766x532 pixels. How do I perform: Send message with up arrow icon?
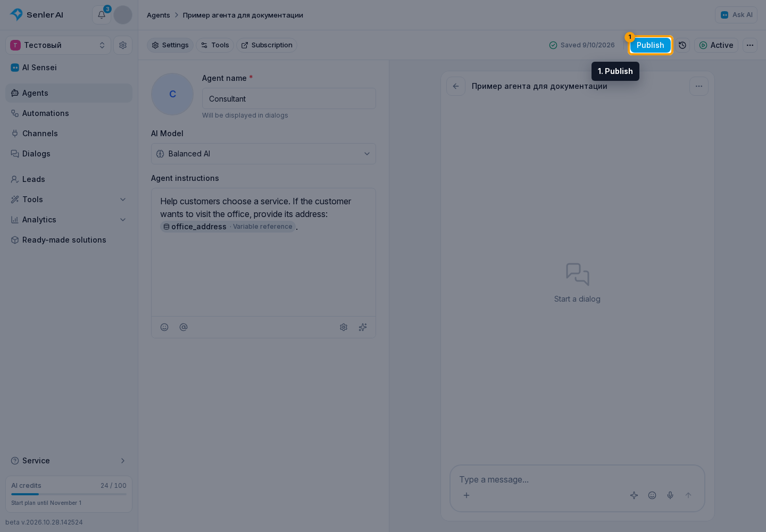pyautogui.click(x=688, y=495)
